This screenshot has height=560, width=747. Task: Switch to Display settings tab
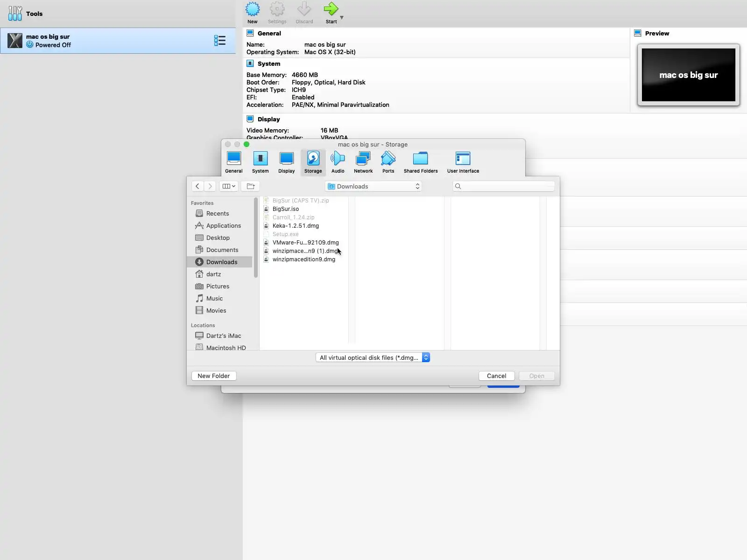tap(287, 162)
